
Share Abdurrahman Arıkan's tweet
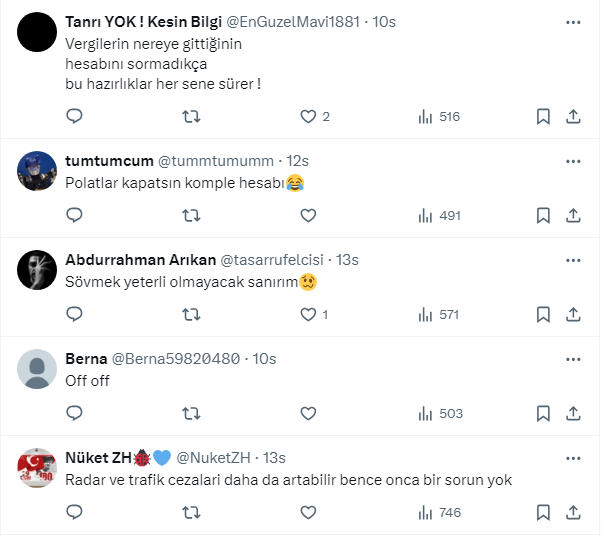tap(573, 314)
